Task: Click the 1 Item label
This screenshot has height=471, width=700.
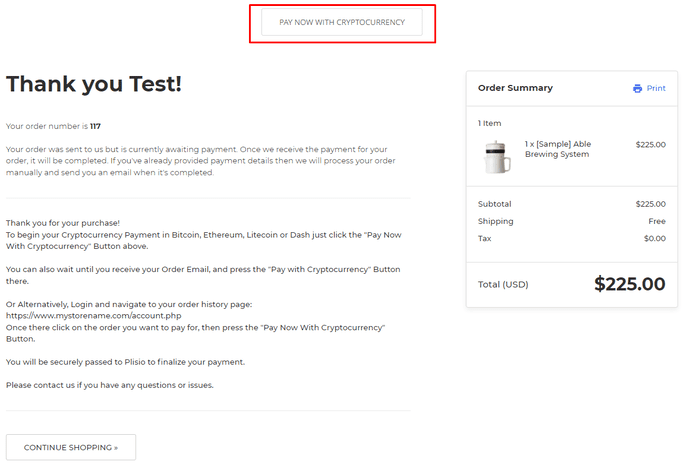Action: (x=489, y=123)
